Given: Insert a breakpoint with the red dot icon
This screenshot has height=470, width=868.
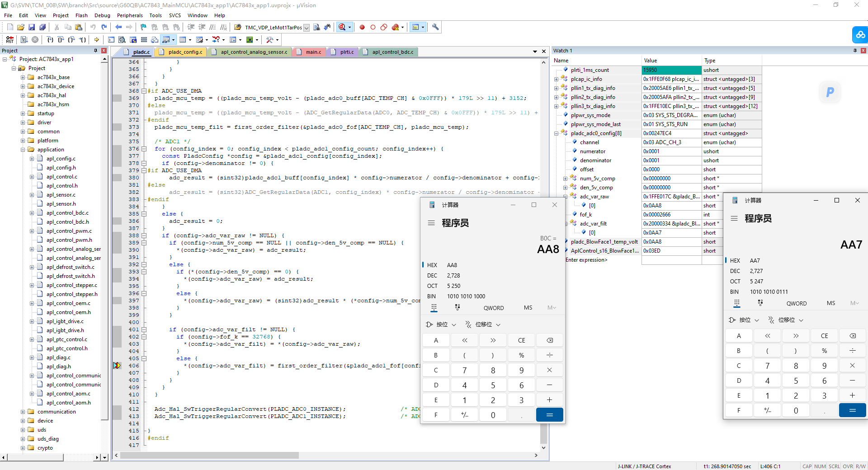Looking at the screenshot, I should (362, 27).
